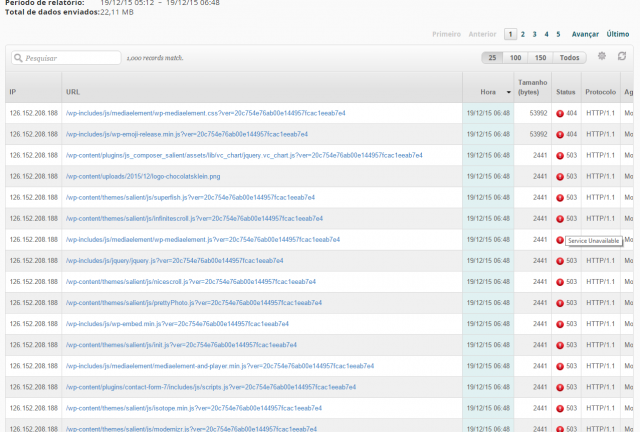Show 100 records per page
The image size is (640, 432).
516,58
